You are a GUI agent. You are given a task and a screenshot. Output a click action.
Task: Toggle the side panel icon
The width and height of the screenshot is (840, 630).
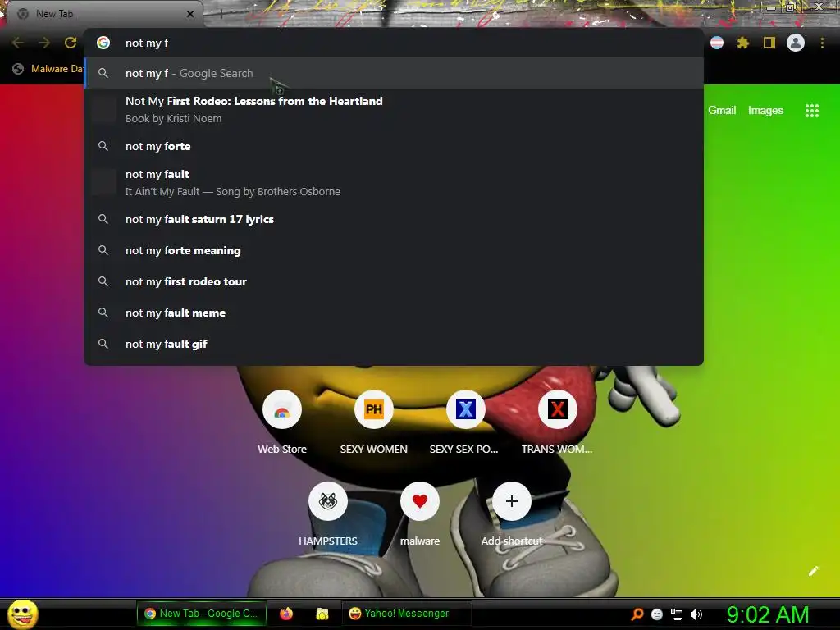point(769,43)
